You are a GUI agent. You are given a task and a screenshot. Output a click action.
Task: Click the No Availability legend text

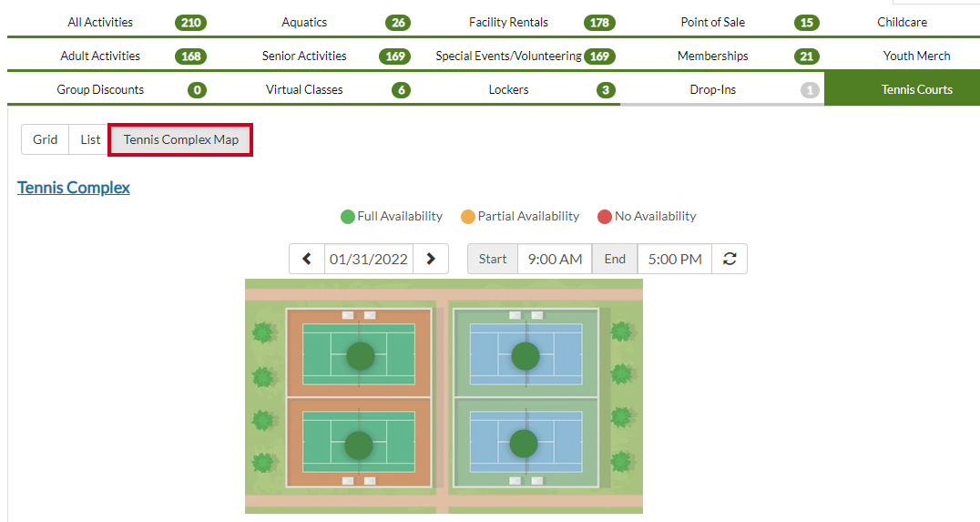[656, 216]
